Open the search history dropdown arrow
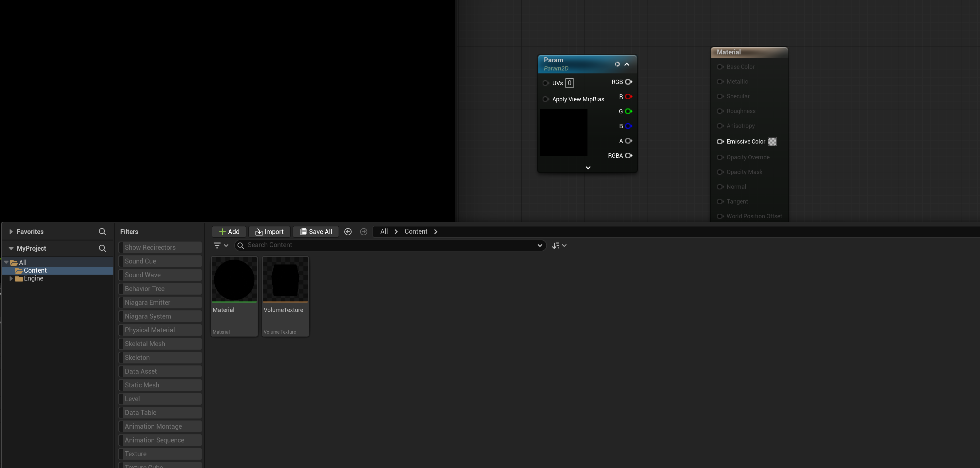980x468 pixels. pos(539,245)
